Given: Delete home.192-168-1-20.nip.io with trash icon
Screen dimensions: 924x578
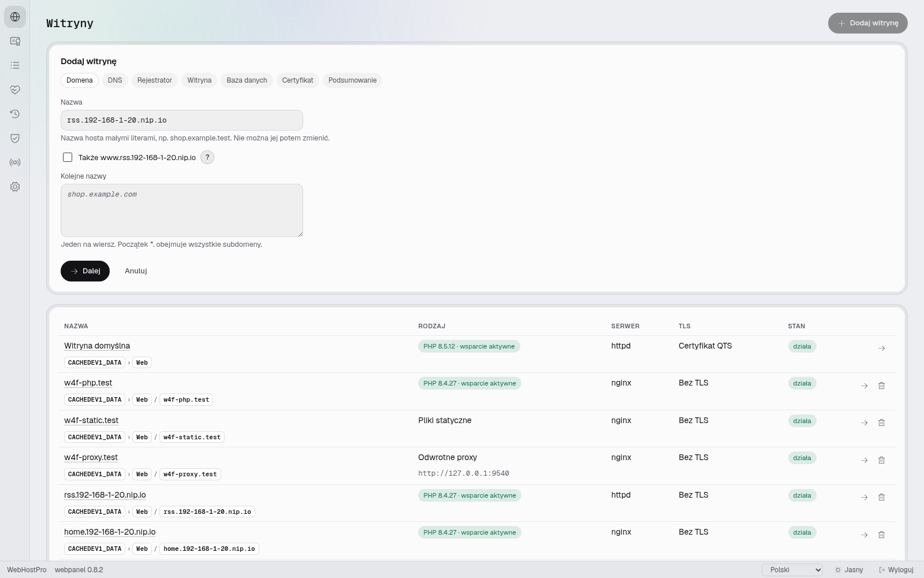Looking at the screenshot, I should (881, 535).
